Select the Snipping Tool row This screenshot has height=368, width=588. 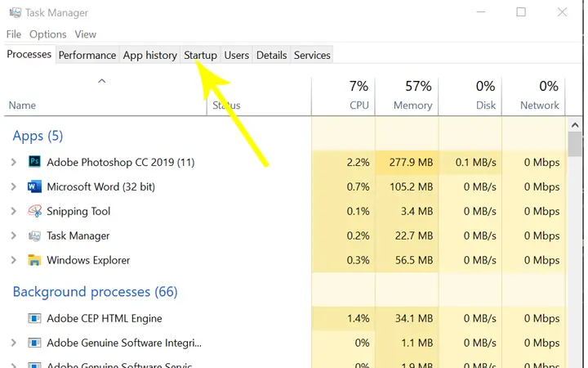285,211
